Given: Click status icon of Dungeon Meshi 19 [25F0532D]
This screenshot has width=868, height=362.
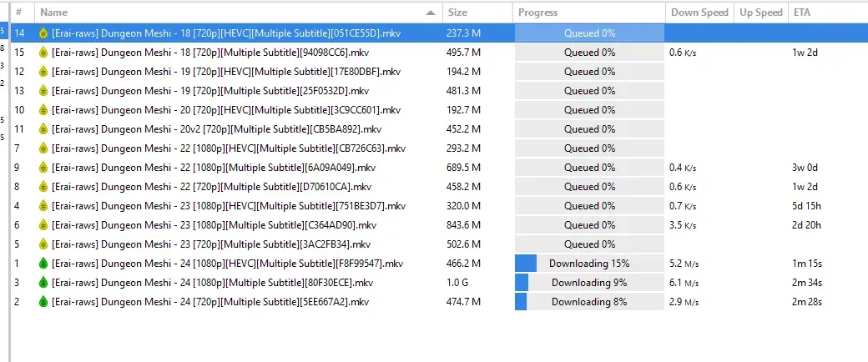Looking at the screenshot, I should pos(43,91).
